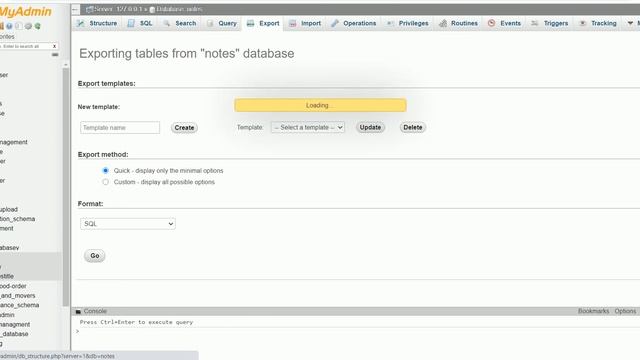
Task: Open the Operations tab
Action: coord(353,23)
